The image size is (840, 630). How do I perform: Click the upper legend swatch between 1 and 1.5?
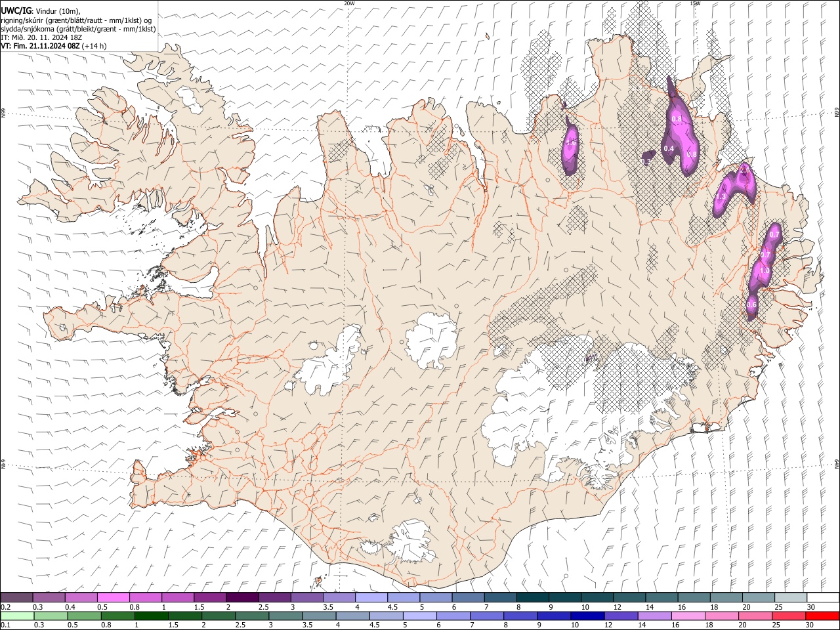178,597
